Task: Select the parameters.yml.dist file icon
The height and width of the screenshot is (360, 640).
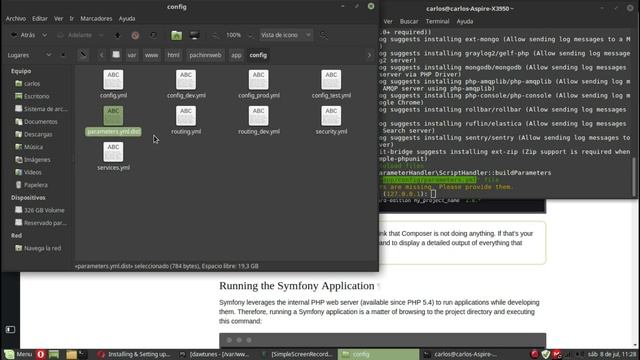Action: (x=113, y=116)
